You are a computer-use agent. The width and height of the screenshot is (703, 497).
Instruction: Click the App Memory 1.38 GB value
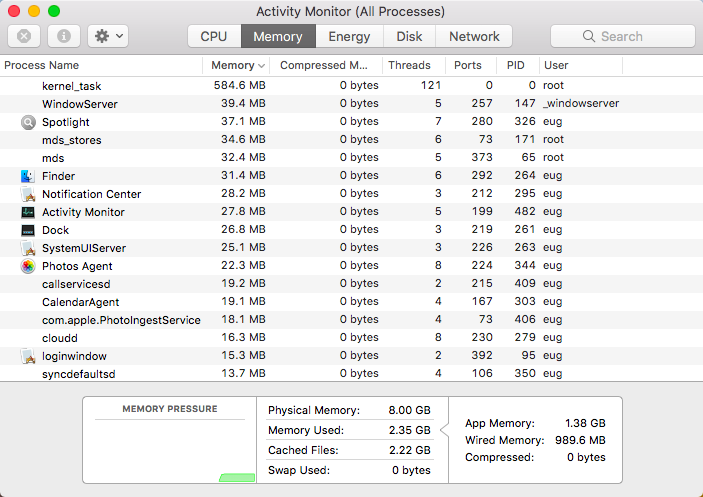(x=585, y=423)
